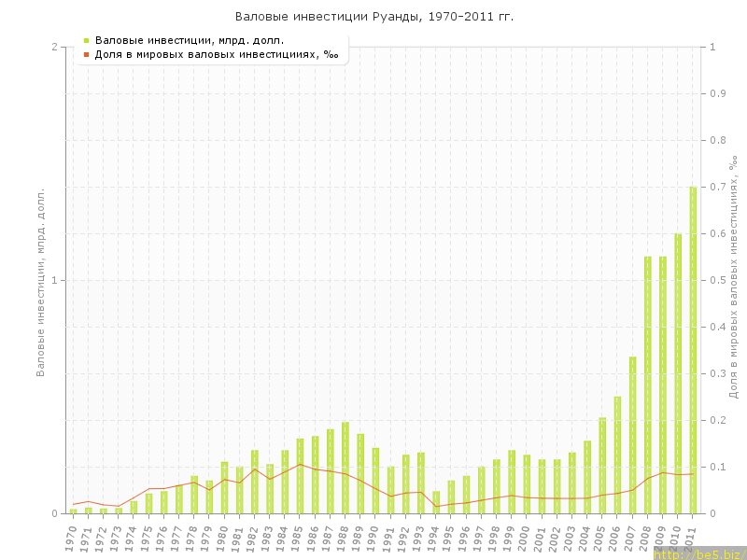
Task: Click the chart title 'Валовые инвестиции Руанды'
Action: click(x=373, y=17)
